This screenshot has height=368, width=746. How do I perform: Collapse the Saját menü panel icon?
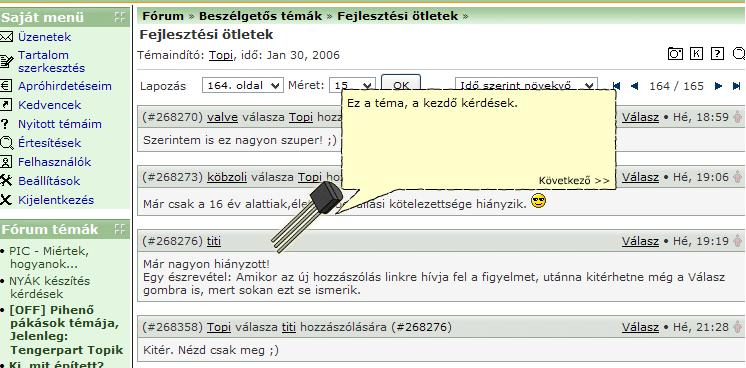[x=119, y=17]
